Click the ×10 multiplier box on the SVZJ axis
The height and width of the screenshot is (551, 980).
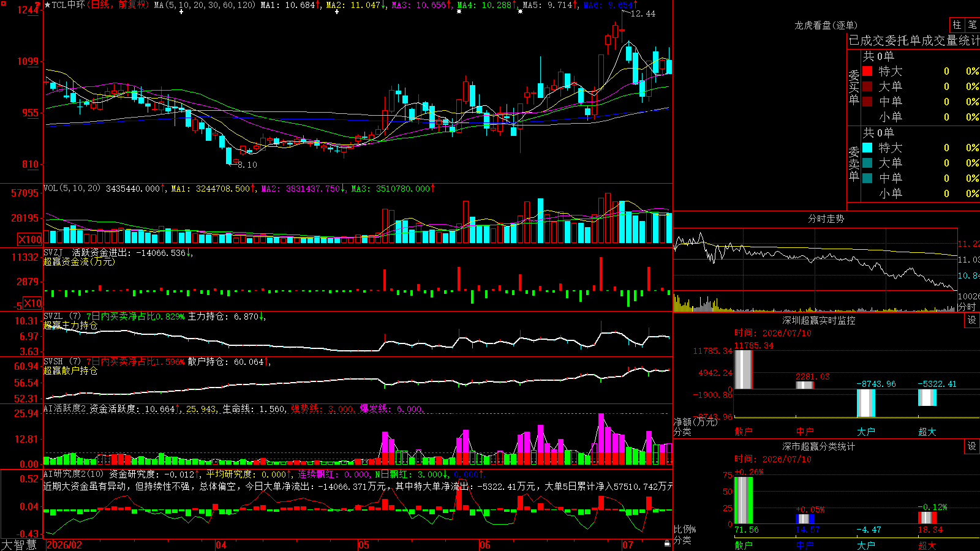[32, 303]
